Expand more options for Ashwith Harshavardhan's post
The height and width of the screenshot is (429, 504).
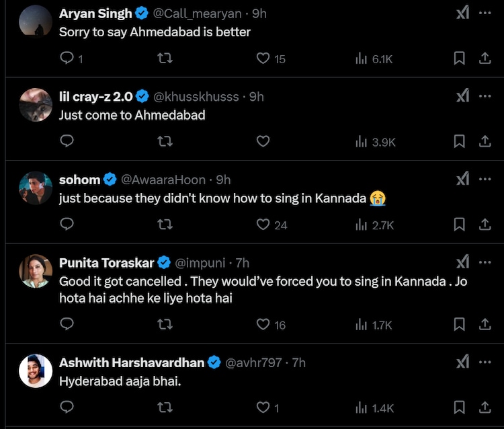pyautogui.click(x=485, y=362)
